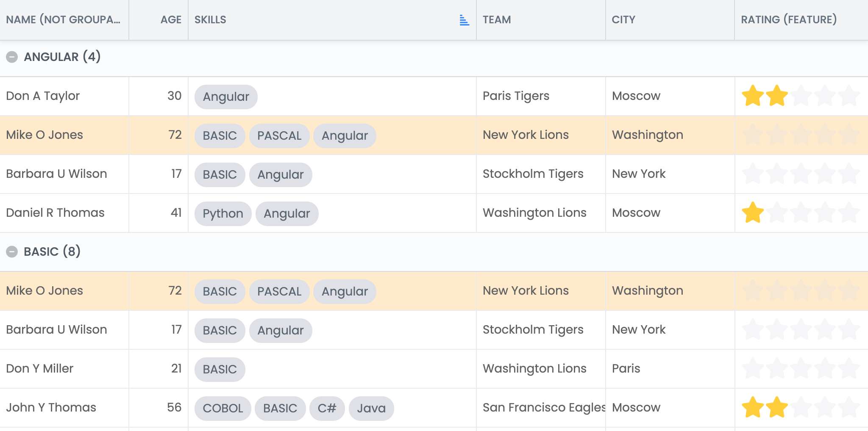Click Moscow in Don A Taylor row
Viewport: 868px width, 431px height.
coord(670,96)
